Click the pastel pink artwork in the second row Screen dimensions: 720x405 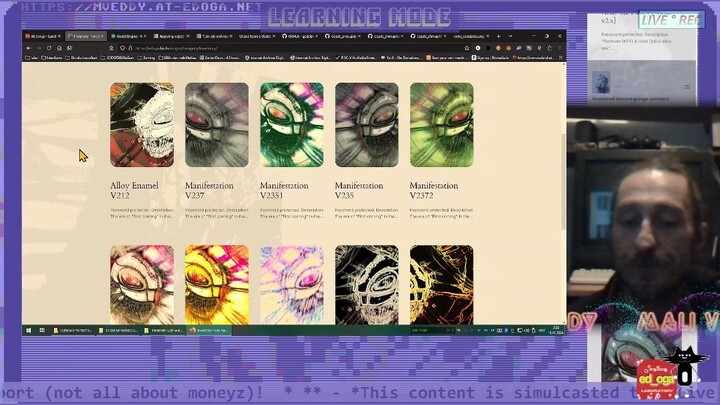coord(292,285)
